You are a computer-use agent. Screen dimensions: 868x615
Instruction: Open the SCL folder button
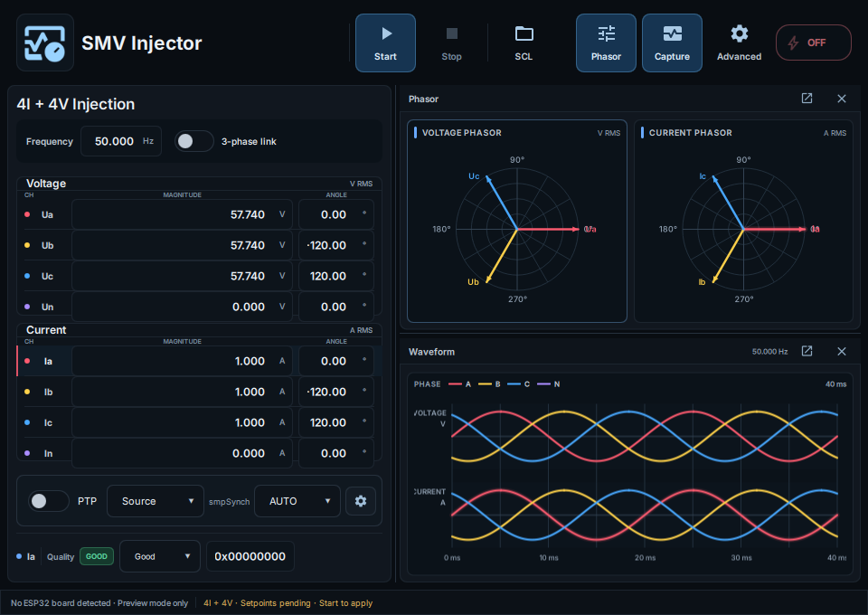coord(524,43)
